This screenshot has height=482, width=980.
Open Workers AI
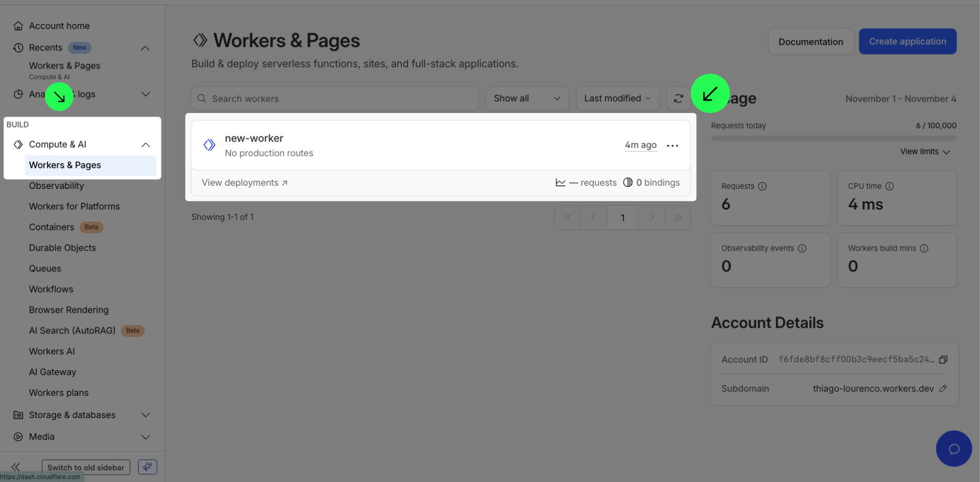(x=52, y=351)
